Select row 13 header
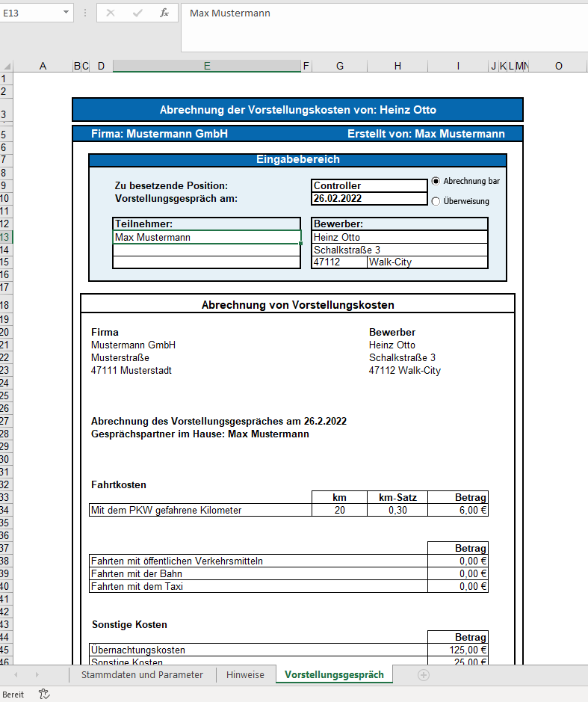Image resolution: width=588 pixels, height=702 pixels. click(6, 237)
